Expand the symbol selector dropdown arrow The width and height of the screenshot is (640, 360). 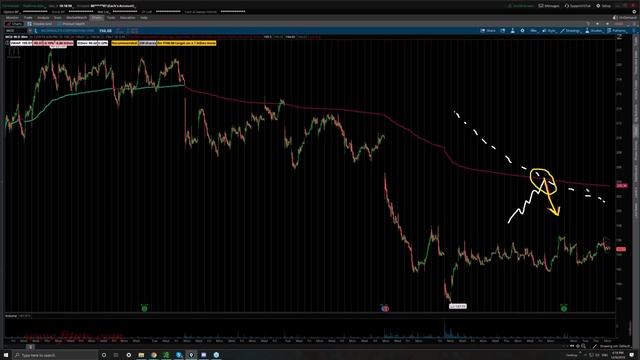pyautogui.click(x=30, y=31)
